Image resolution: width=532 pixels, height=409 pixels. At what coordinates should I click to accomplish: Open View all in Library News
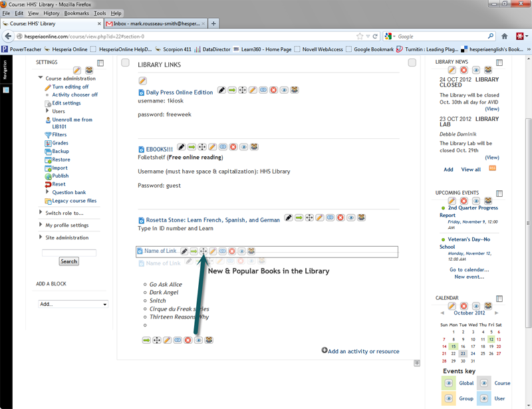471,170
